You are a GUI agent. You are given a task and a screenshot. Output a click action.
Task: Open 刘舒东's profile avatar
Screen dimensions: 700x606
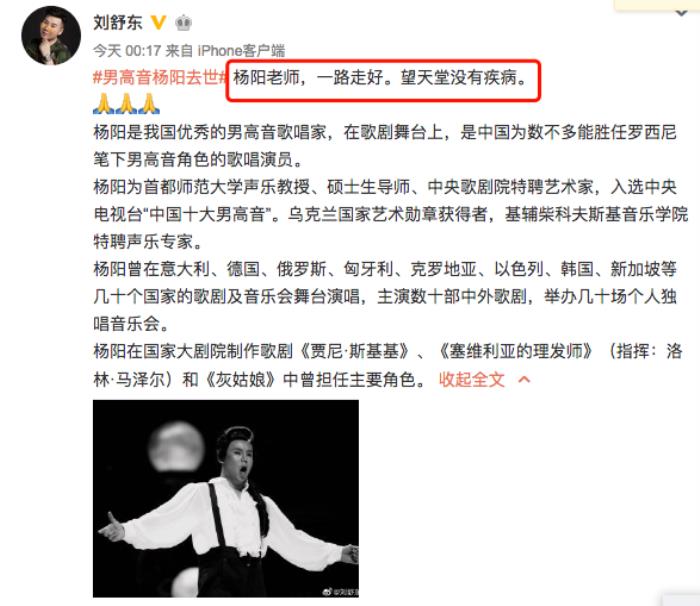51,35
